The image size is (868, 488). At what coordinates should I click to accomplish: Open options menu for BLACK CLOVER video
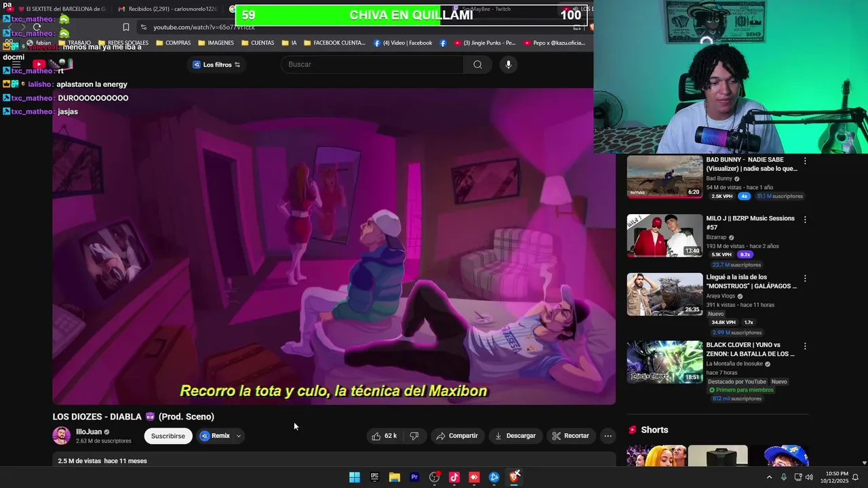pos(805,346)
